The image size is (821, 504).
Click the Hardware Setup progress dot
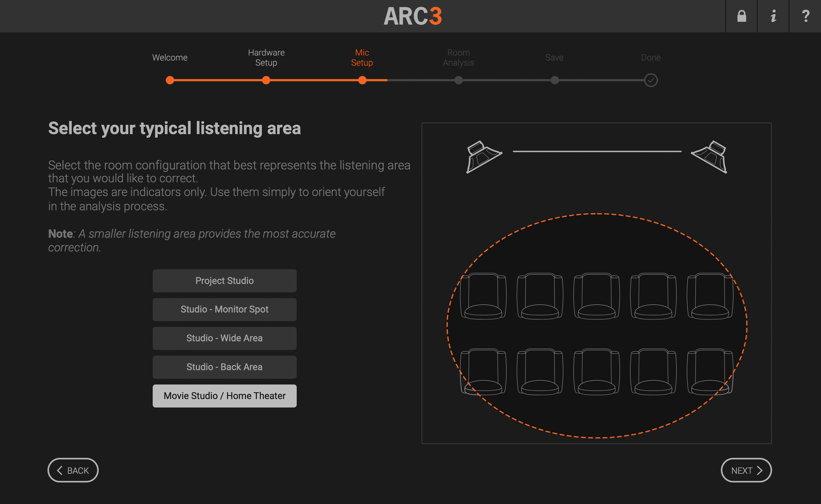[x=266, y=80]
